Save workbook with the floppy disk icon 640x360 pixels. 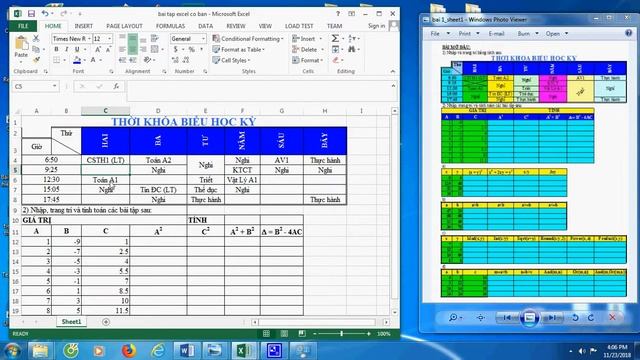tap(31, 13)
